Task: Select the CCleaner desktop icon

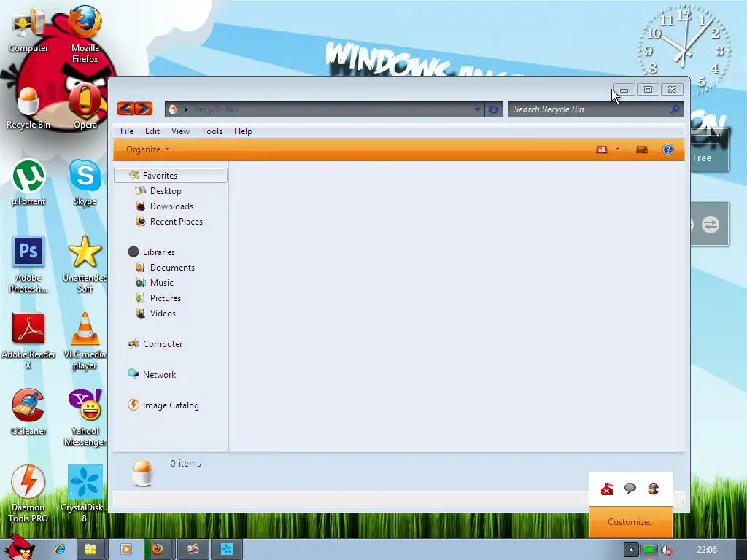Action: pos(28,413)
